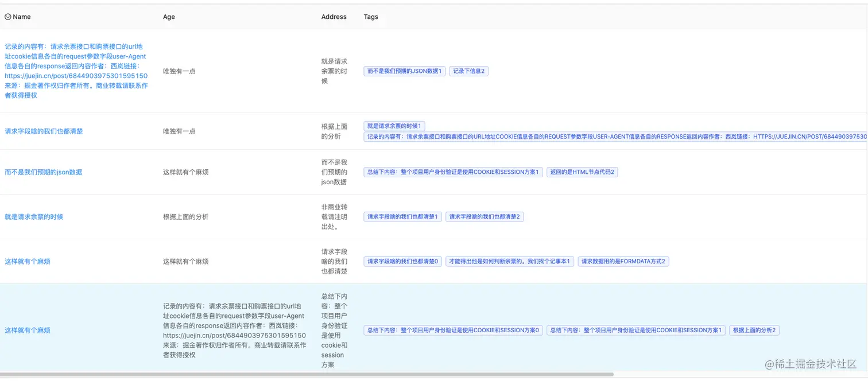The height and width of the screenshot is (381, 868).
Task: Click the Address cell 而不是我们预期的json数据
Action: coord(335,172)
